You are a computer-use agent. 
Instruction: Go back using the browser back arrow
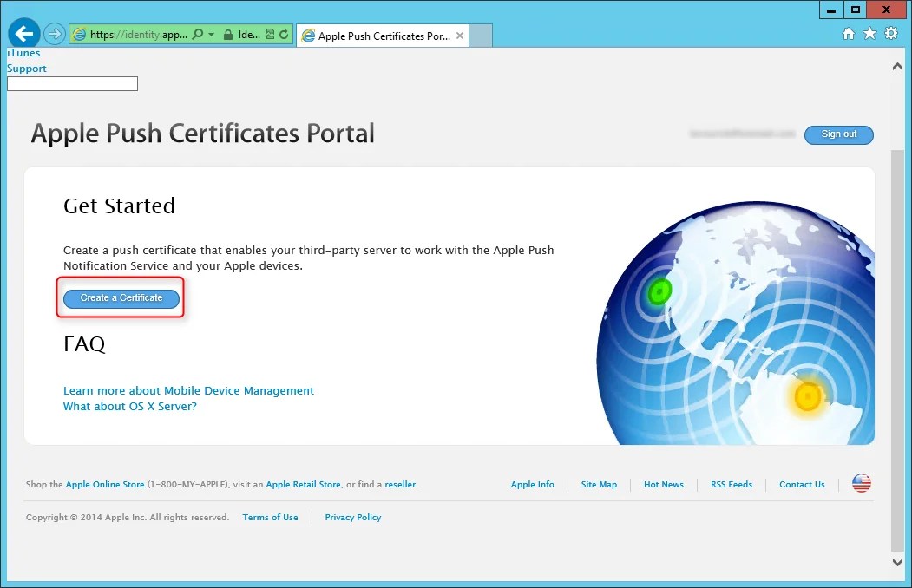[23, 34]
